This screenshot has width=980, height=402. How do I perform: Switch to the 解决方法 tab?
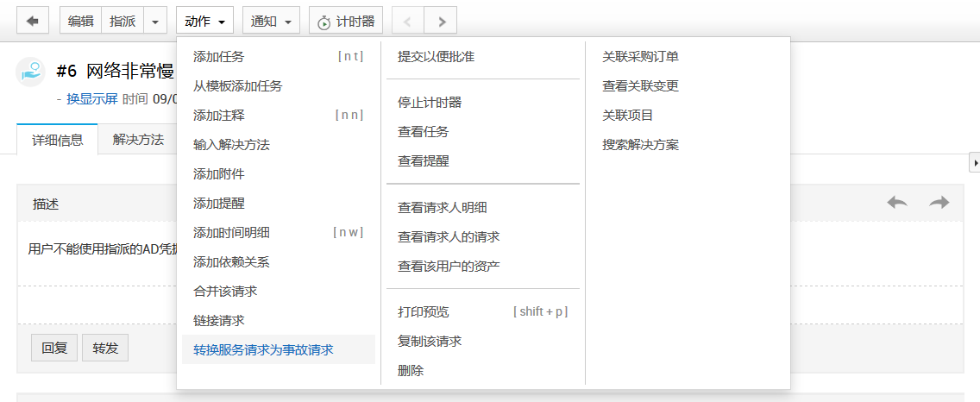point(138,139)
